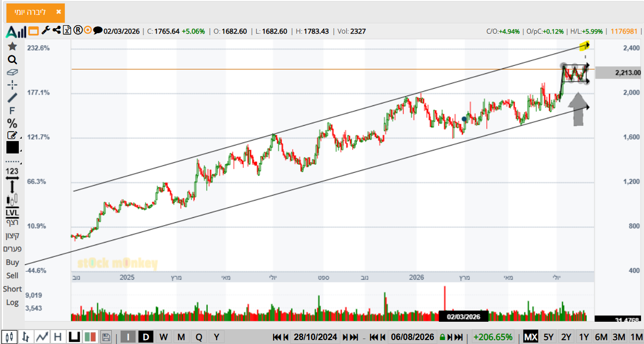Select the magnifier zoom tool
This screenshot has height=344, width=644.
pyautogui.click(x=12, y=60)
